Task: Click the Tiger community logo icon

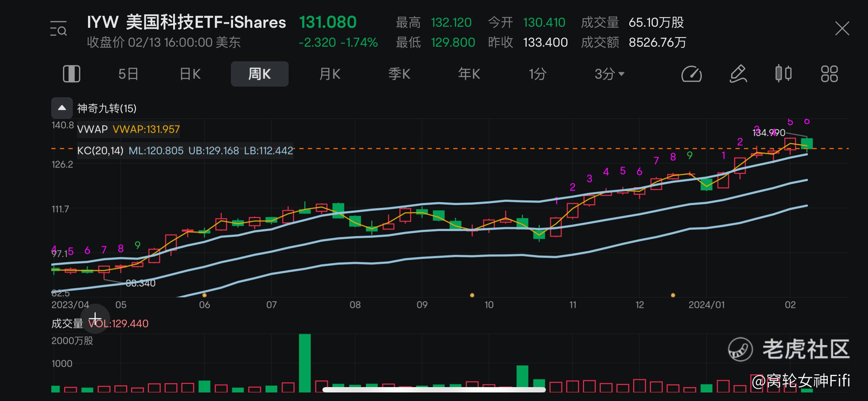Action: [740, 349]
